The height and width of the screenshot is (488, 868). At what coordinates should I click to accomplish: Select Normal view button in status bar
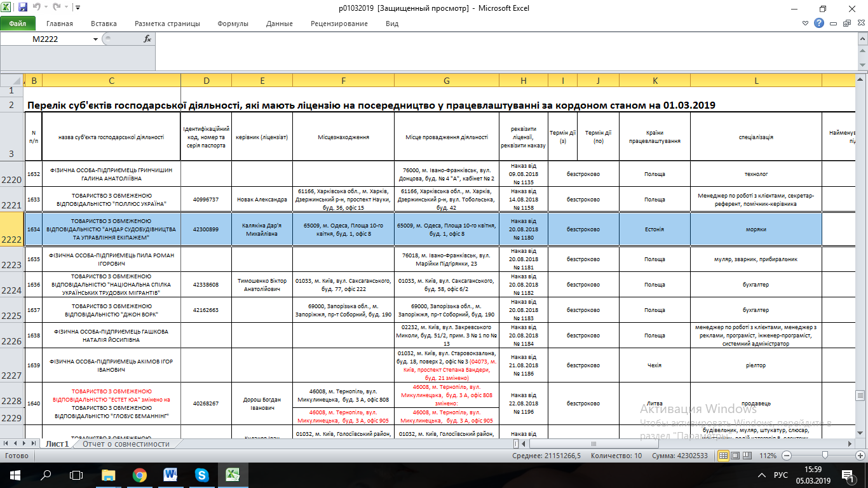(x=723, y=456)
